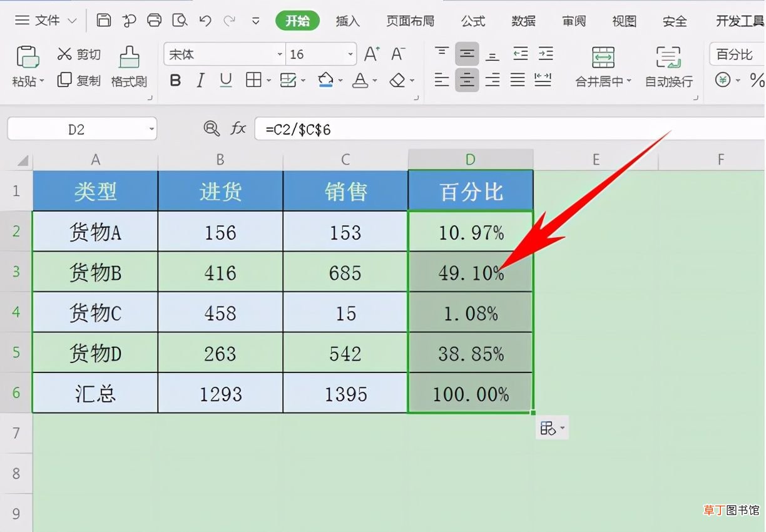Click the Save icon in quick access toolbar
Image resolution: width=766 pixels, height=532 pixels.
[x=104, y=21]
